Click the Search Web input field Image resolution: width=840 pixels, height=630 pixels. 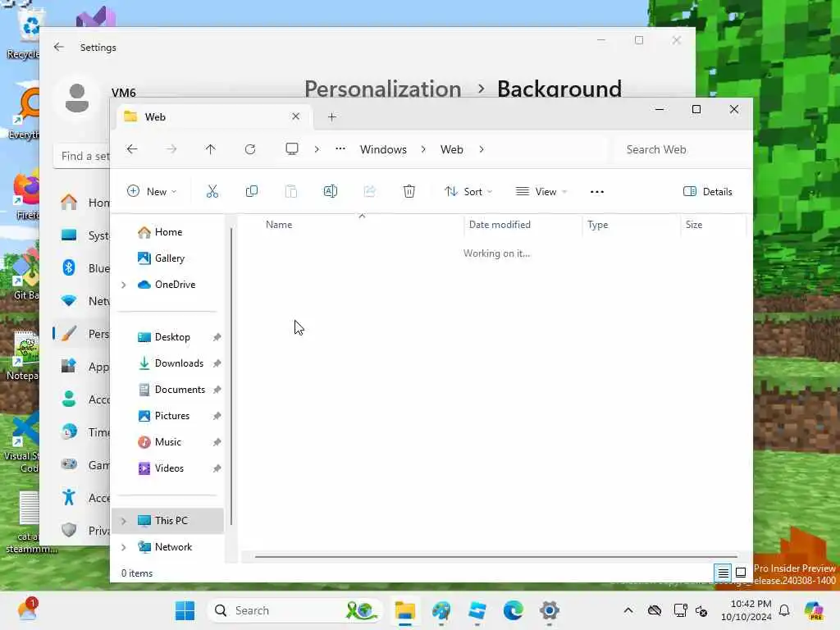[682, 149]
